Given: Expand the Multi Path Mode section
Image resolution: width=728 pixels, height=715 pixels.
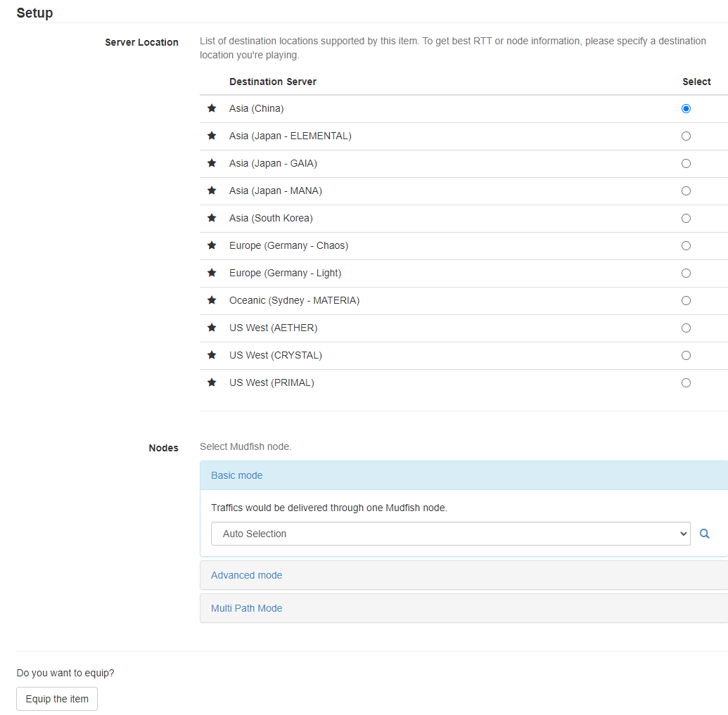Looking at the screenshot, I should (x=246, y=608).
